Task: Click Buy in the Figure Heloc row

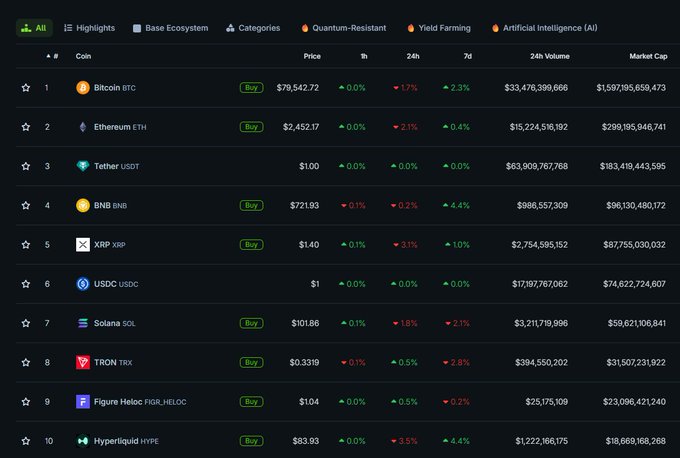Action: (252, 402)
